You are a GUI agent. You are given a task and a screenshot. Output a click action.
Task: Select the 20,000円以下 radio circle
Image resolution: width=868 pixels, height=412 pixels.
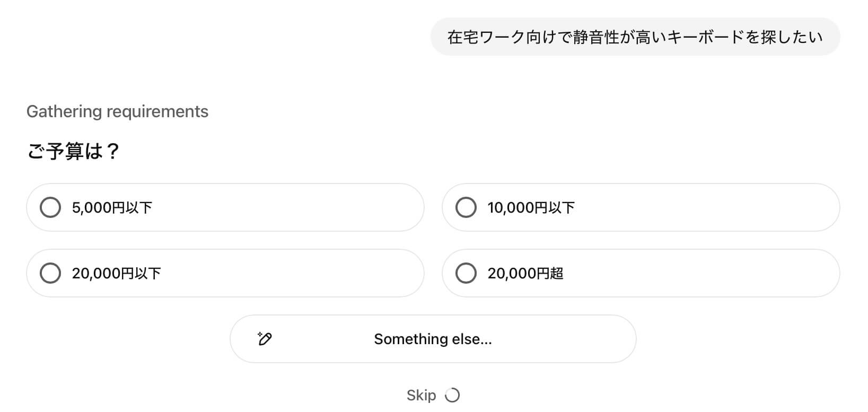click(50, 273)
